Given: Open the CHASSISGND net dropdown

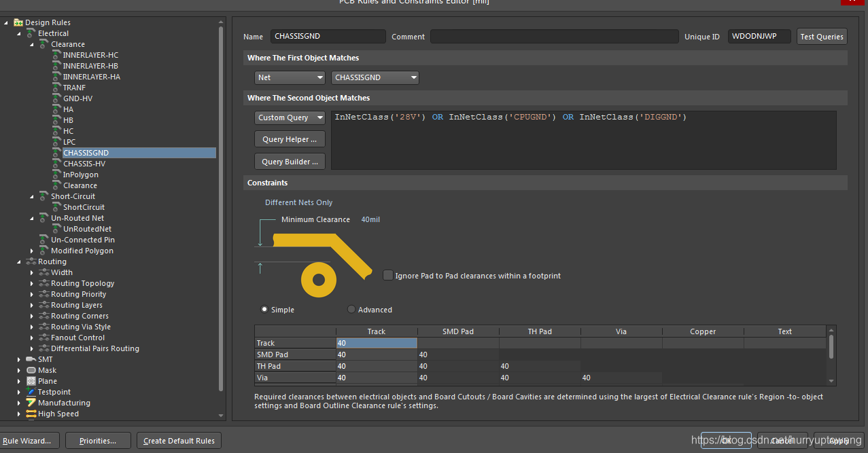Looking at the screenshot, I should pyautogui.click(x=375, y=77).
